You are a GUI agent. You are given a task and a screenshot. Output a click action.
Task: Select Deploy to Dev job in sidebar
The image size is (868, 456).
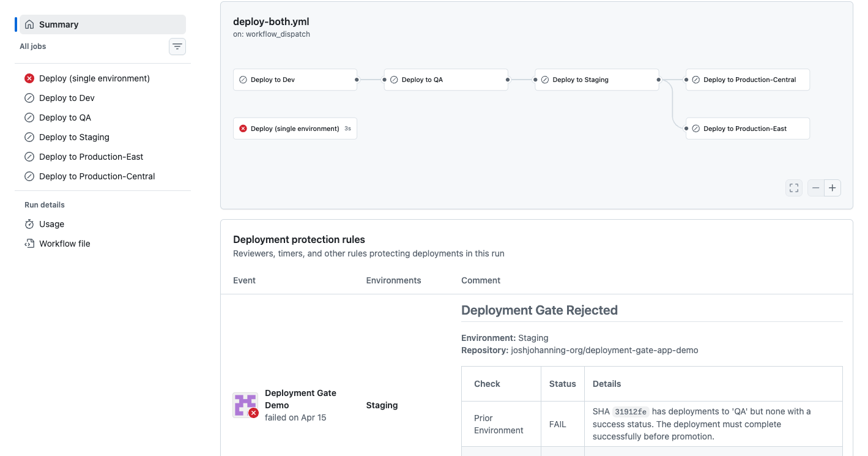point(103,98)
